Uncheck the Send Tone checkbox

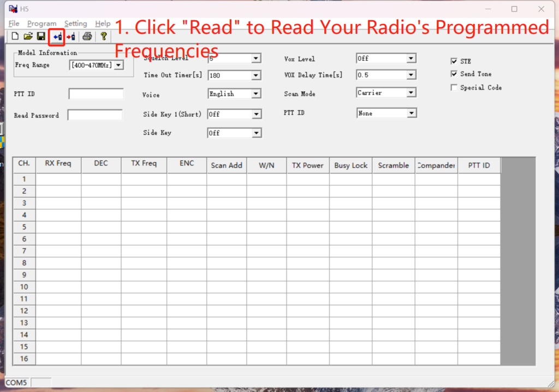pos(454,74)
